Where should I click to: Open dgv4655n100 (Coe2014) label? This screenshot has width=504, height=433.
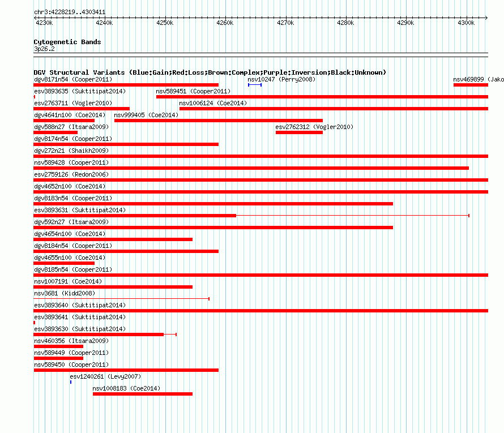coord(70,258)
